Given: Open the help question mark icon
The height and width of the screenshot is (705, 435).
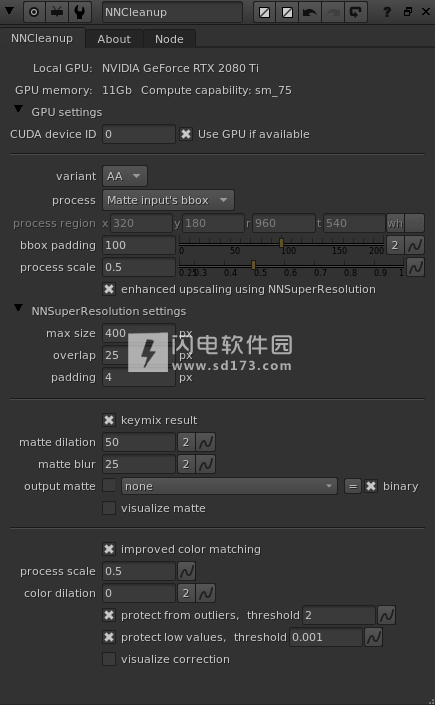Looking at the screenshot, I should [x=387, y=12].
